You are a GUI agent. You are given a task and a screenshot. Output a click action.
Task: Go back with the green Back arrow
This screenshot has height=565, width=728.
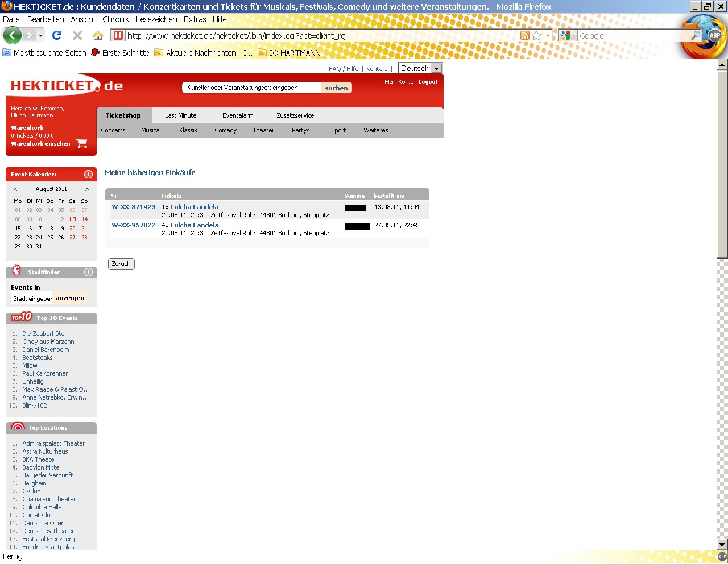13,35
